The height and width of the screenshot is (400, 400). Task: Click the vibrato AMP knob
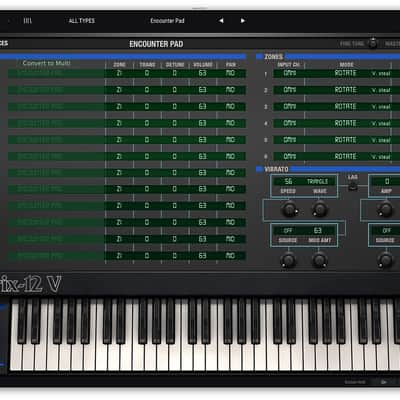tap(385, 210)
